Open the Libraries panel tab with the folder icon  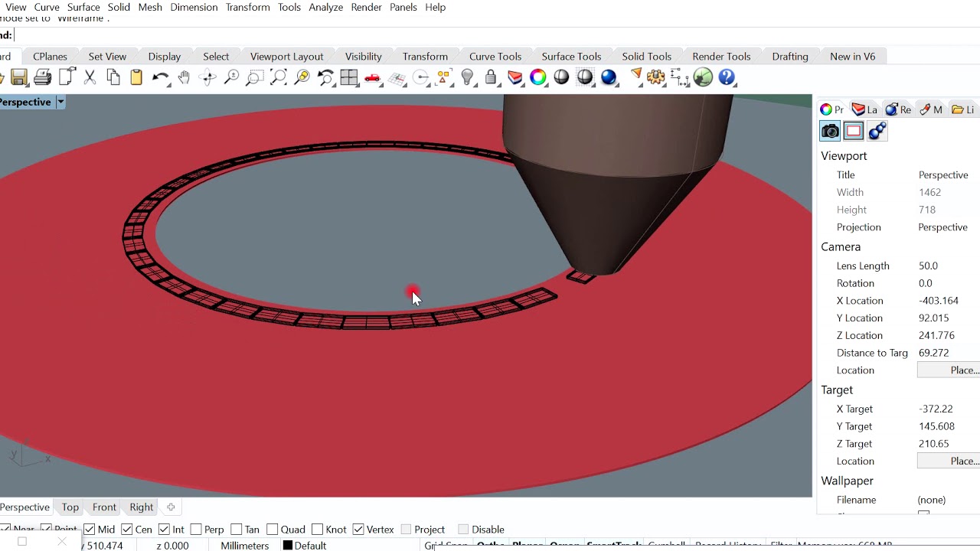[963, 109]
